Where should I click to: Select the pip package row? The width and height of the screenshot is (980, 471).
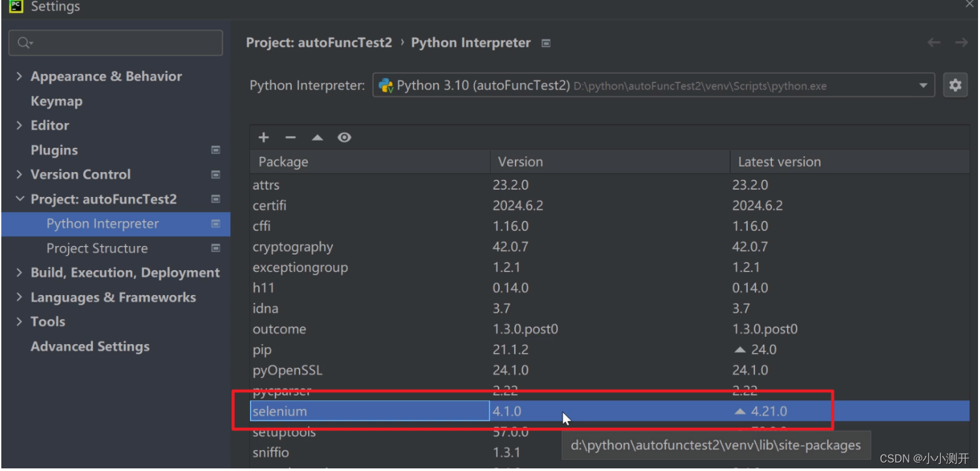pyautogui.click(x=610, y=350)
